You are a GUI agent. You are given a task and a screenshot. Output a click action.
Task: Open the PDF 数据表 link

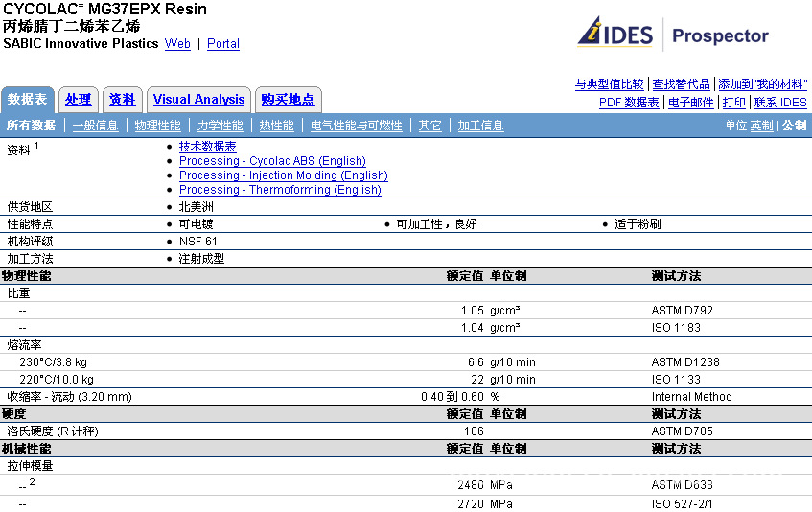tap(629, 103)
